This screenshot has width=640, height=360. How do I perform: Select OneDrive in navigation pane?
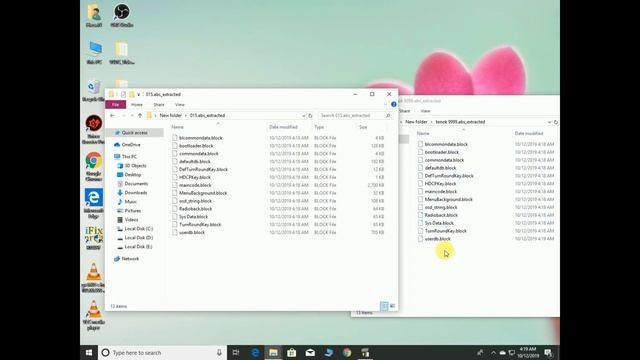click(131, 145)
